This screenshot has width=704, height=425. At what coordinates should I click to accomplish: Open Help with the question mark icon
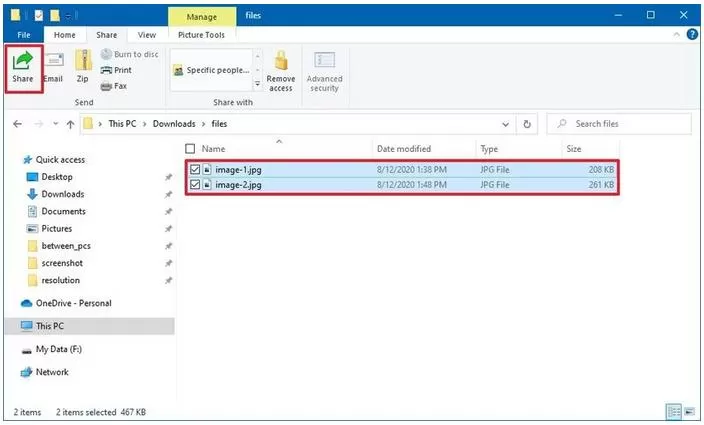(692, 34)
